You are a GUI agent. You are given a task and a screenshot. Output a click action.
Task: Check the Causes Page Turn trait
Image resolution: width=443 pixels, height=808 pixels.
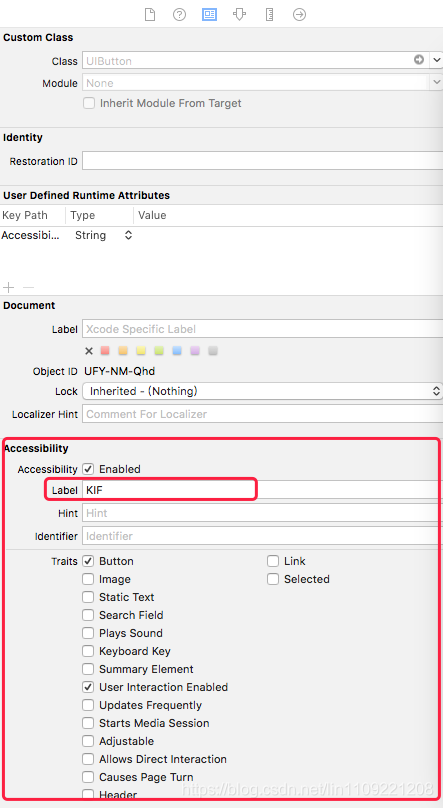coord(89,777)
